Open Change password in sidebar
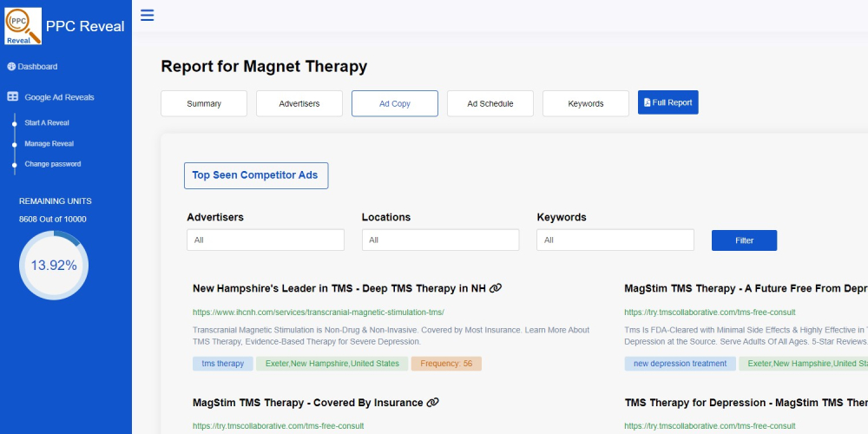Image resolution: width=868 pixels, height=434 pixels. click(x=52, y=164)
